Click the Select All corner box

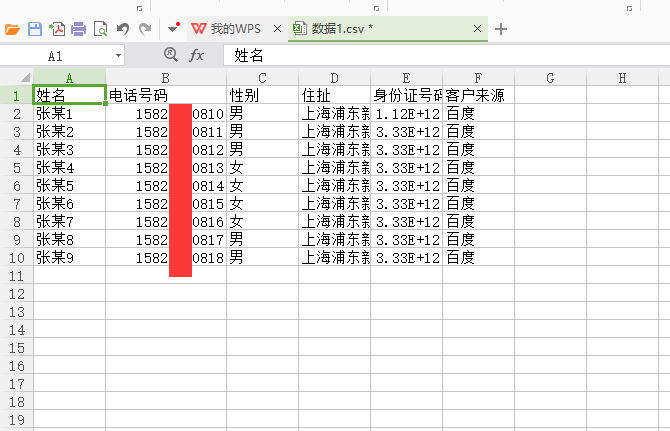coord(16,77)
